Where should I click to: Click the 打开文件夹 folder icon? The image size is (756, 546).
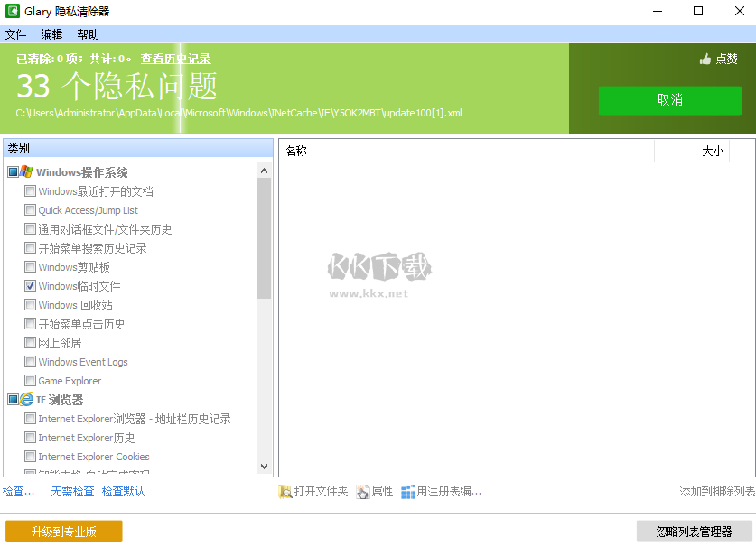[x=284, y=491]
